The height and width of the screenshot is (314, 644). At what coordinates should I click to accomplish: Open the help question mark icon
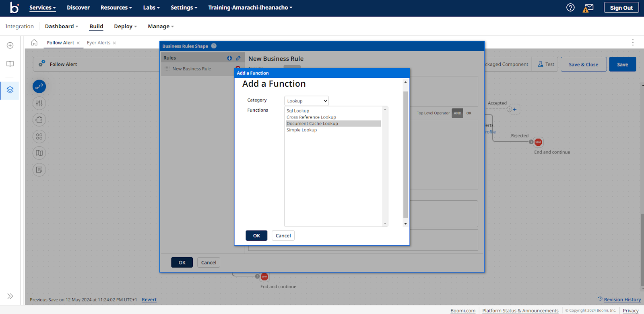coord(570,8)
